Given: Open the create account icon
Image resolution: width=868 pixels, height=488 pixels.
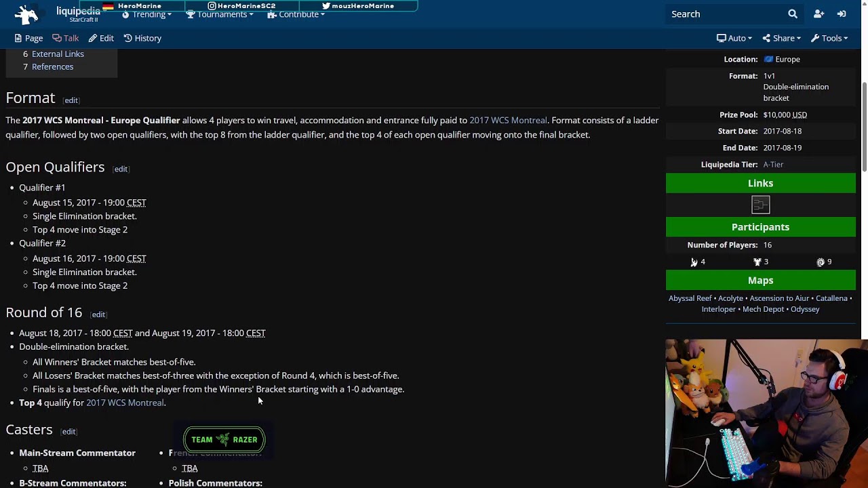Looking at the screenshot, I should pyautogui.click(x=818, y=14).
